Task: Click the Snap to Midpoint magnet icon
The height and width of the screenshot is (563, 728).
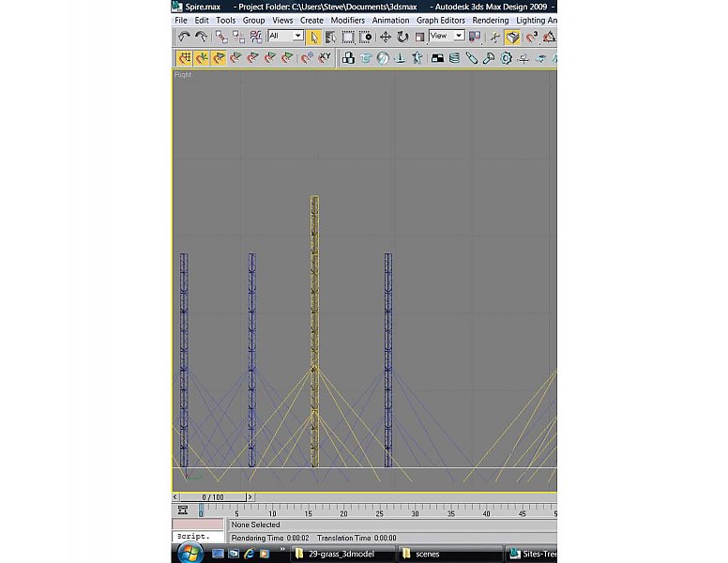Action: point(253,58)
